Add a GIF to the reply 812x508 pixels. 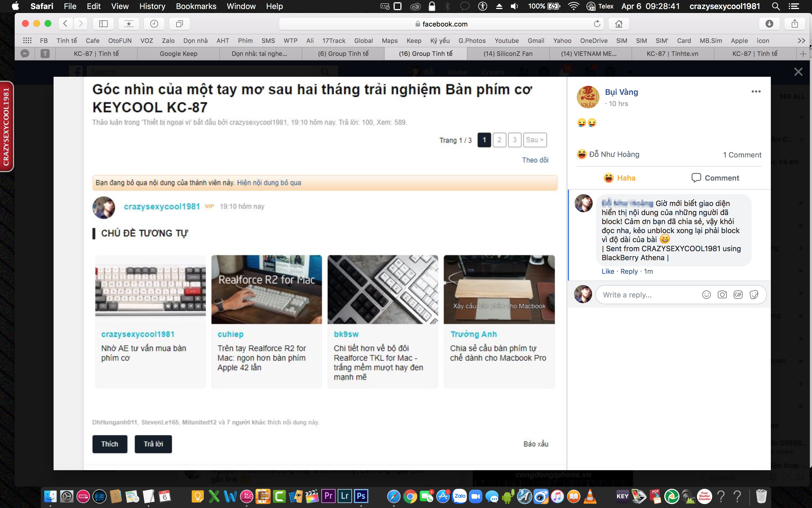pyautogui.click(x=738, y=295)
